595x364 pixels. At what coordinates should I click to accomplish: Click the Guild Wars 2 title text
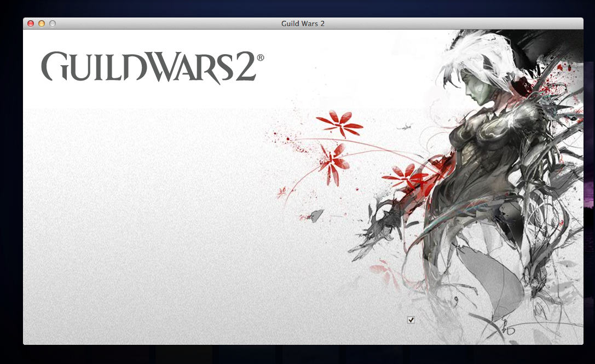[x=303, y=24]
